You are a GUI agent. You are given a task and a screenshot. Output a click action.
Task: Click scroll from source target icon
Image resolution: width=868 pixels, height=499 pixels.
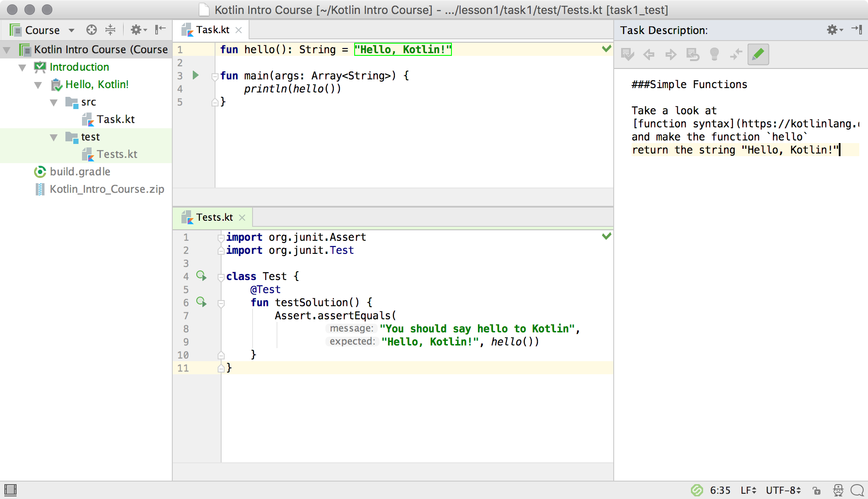pos(92,30)
